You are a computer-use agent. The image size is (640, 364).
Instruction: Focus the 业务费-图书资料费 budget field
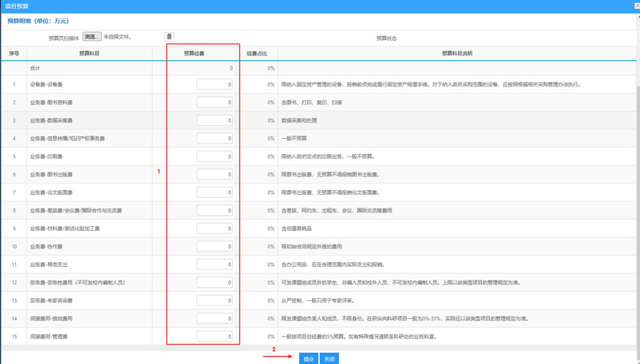click(214, 103)
